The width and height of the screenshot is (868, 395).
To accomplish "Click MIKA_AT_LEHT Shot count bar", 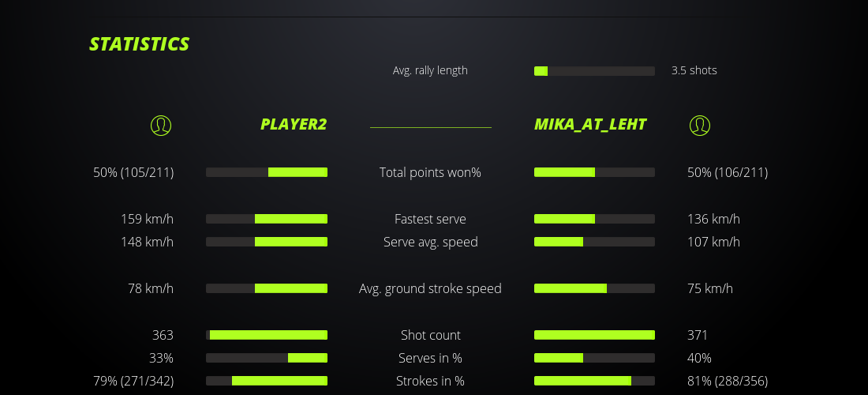I will 594,335.
